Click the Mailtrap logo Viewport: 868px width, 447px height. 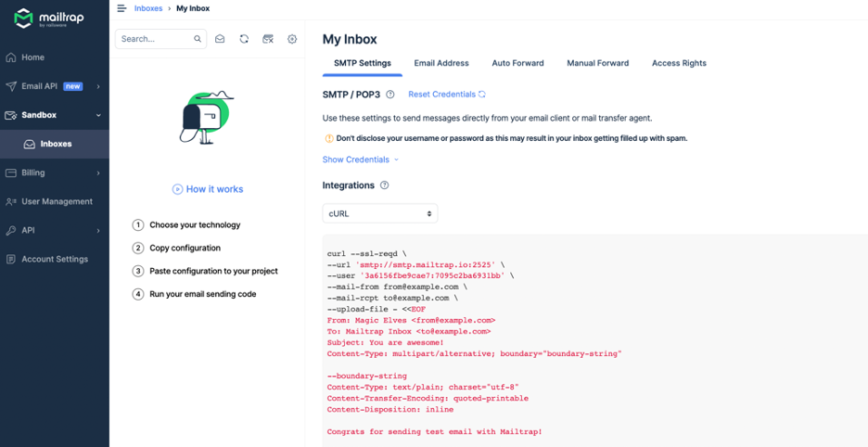pyautogui.click(x=49, y=19)
